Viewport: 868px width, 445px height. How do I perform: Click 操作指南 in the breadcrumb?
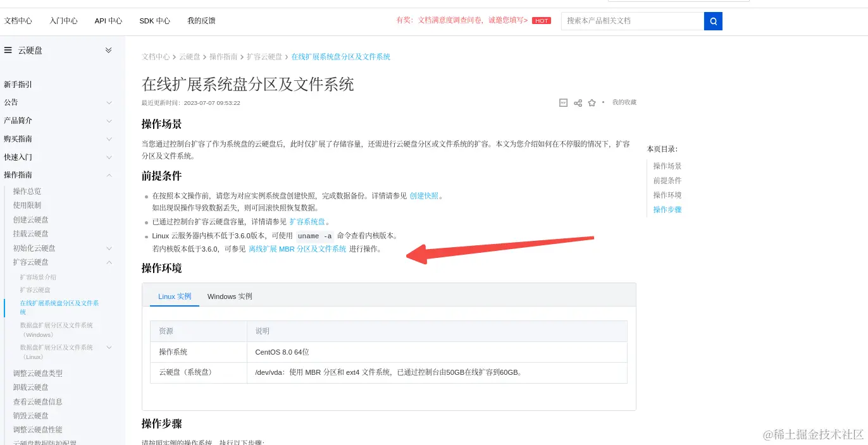223,57
